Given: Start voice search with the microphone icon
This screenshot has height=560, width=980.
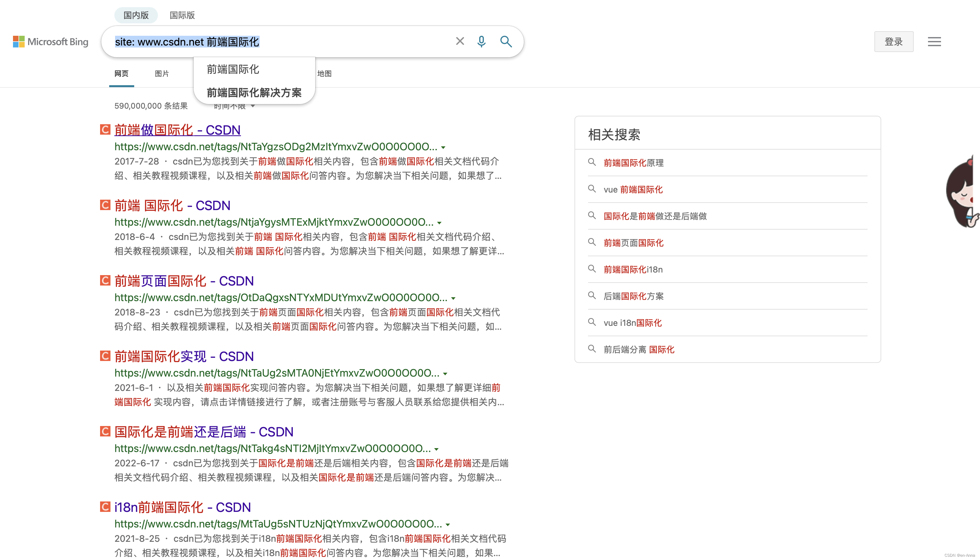Looking at the screenshot, I should click(481, 42).
